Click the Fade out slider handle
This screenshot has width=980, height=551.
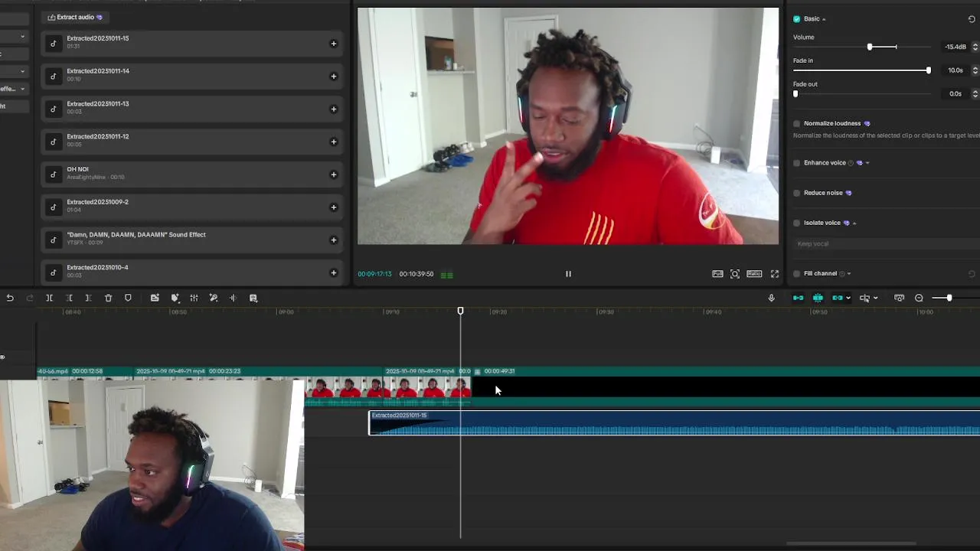click(795, 93)
